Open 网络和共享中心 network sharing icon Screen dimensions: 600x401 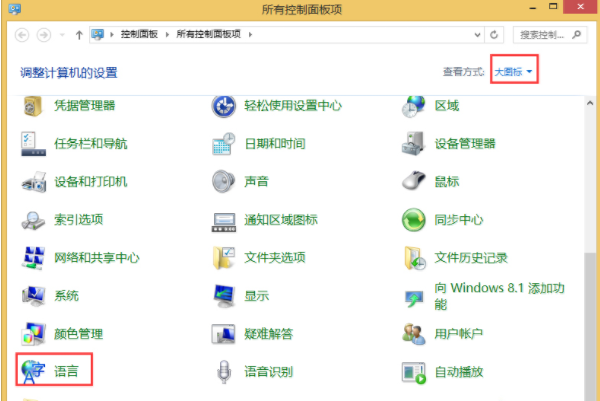(34, 257)
